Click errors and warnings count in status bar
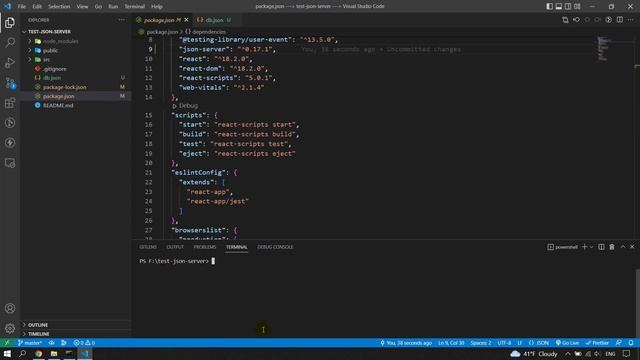The height and width of the screenshot is (360, 640). (x=84, y=343)
